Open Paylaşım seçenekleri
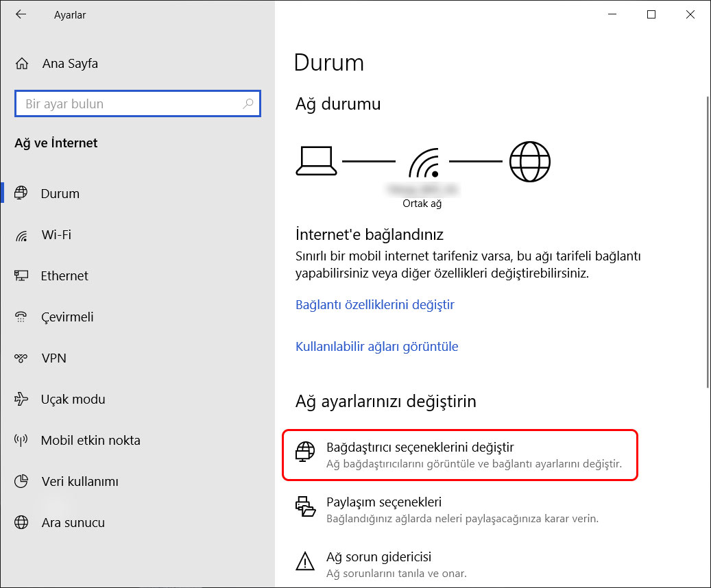The image size is (711, 588). tap(384, 502)
